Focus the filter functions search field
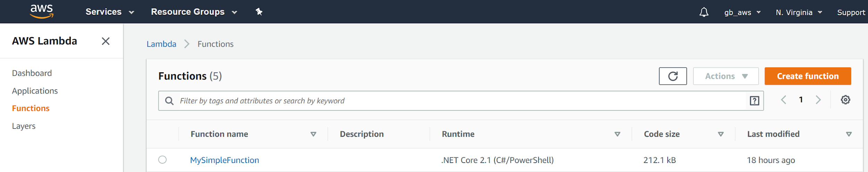 [461, 101]
